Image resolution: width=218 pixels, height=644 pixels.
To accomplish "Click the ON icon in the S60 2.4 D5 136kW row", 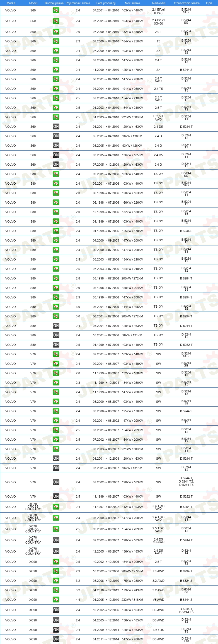I will (56, 155).
